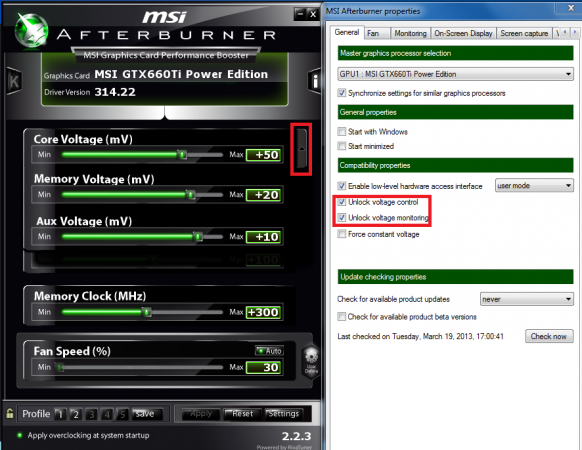Click the Aux Voltage slider handle
582x450 pixels.
click(198, 236)
